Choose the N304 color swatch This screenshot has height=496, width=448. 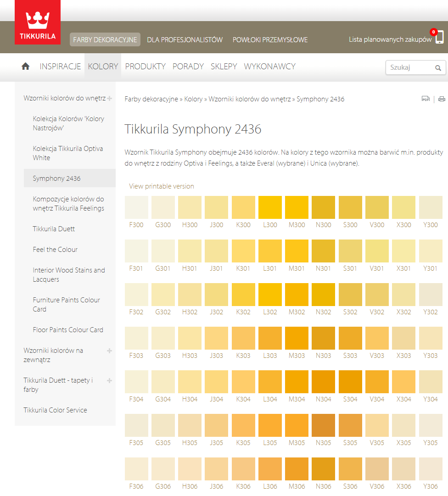[323, 382]
